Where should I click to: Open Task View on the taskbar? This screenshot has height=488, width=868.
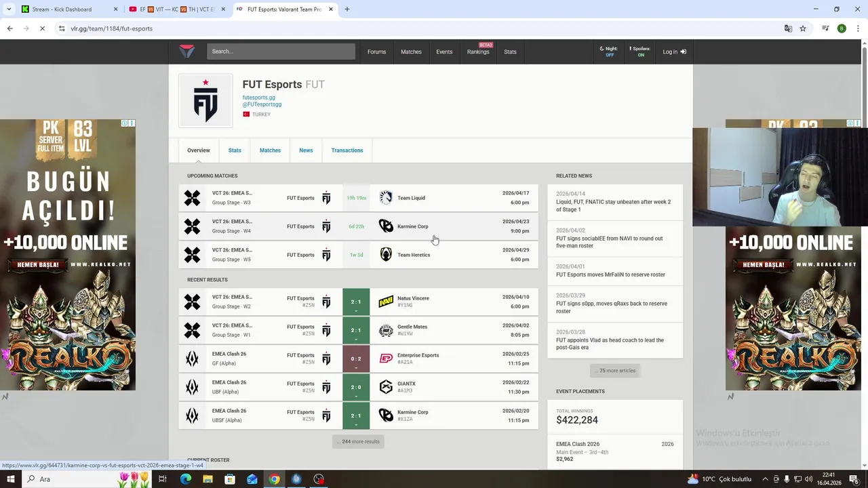[x=163, y=479]
